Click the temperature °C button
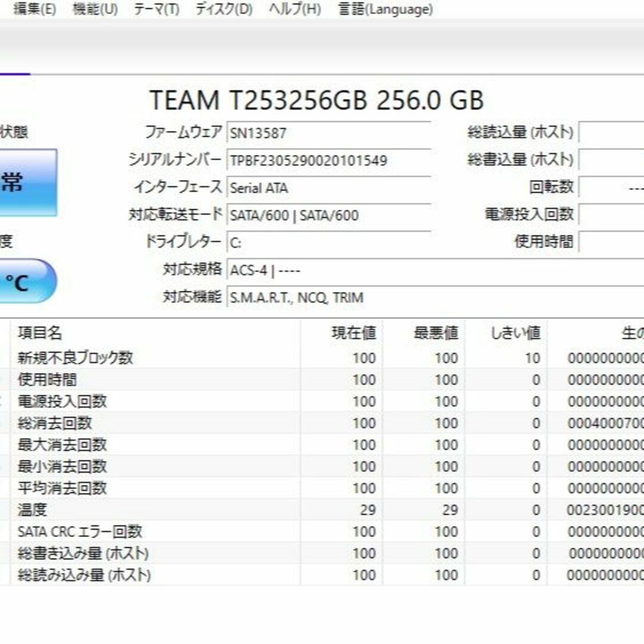 point(29,281)
